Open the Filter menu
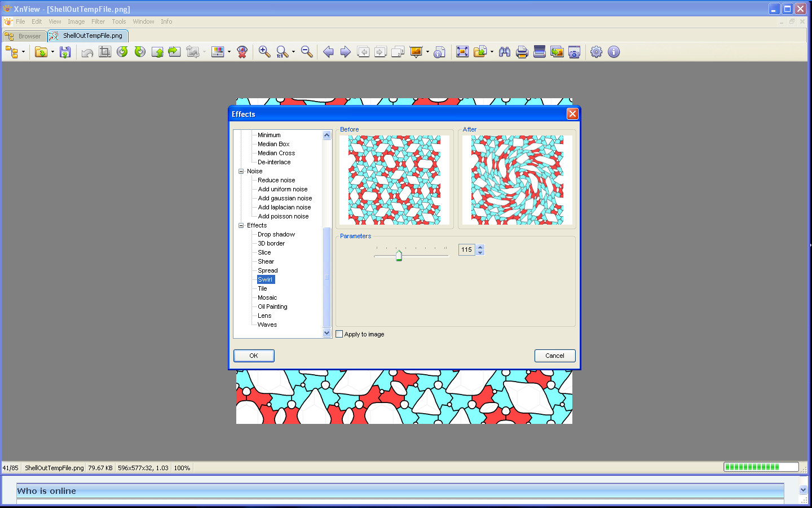 (x=98, y=21)
